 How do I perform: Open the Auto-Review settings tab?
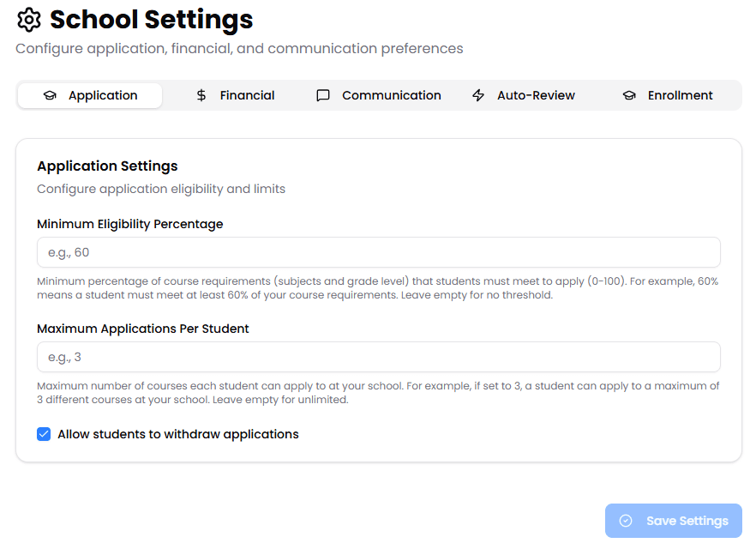point(535,95)
